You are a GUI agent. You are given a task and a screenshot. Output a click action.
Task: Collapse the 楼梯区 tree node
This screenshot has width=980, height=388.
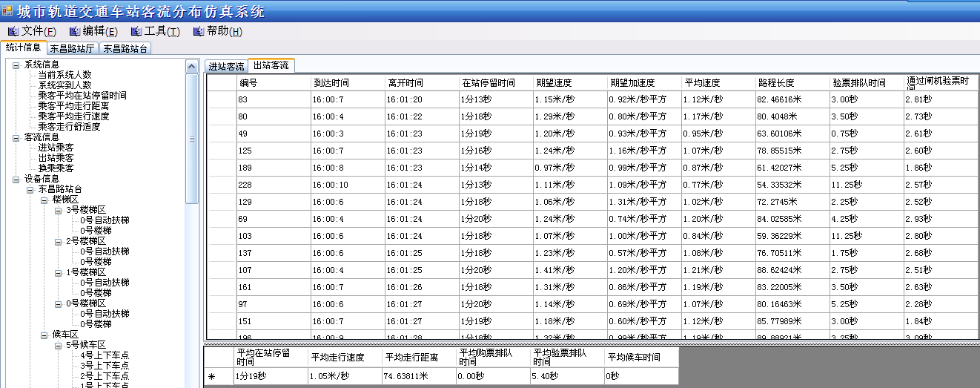[x=44, y=200]
